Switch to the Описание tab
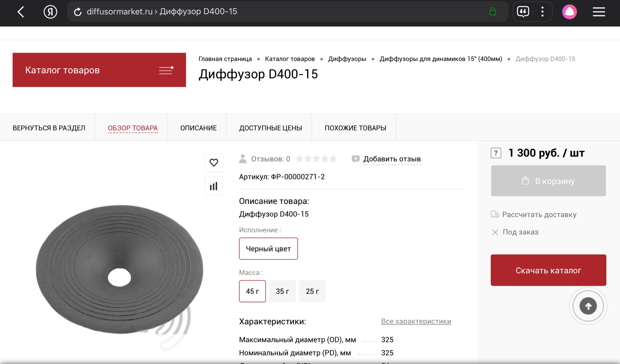Screen dimensions: 620x364 point(198,128)
